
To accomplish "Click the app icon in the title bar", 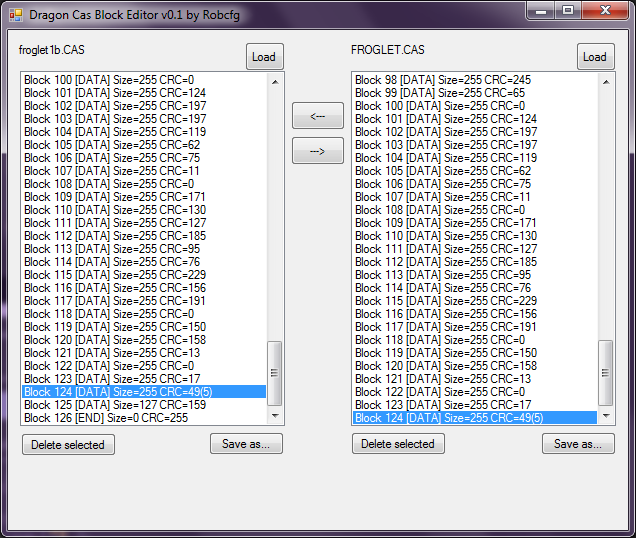I will tap(15, 15).
